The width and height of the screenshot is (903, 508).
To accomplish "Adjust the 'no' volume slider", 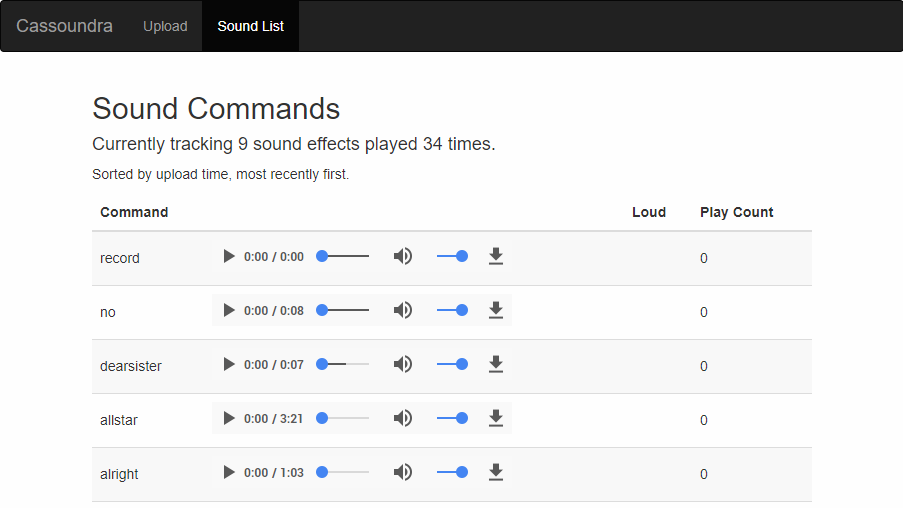I will [x=453, y=310].
